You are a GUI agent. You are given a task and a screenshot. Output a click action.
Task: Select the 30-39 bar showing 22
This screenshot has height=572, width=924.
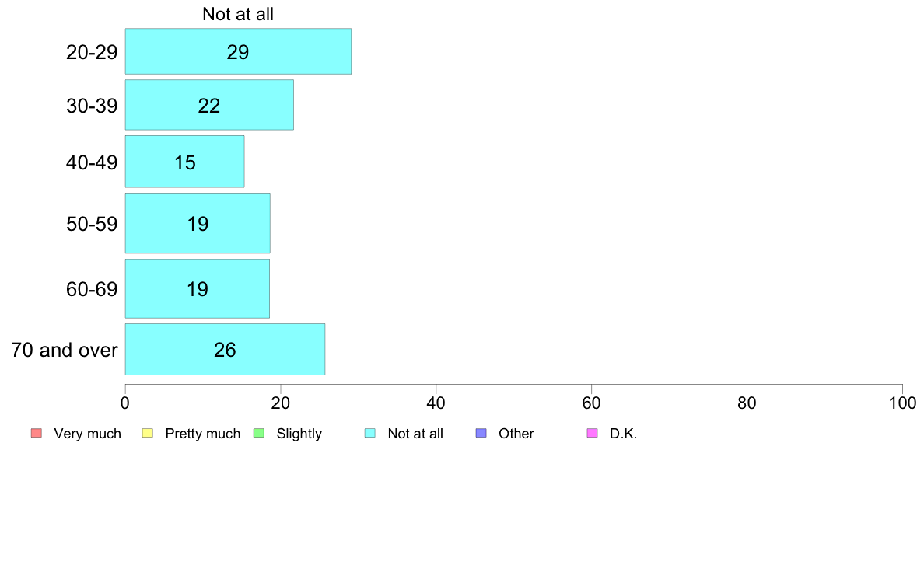[209, 105]
